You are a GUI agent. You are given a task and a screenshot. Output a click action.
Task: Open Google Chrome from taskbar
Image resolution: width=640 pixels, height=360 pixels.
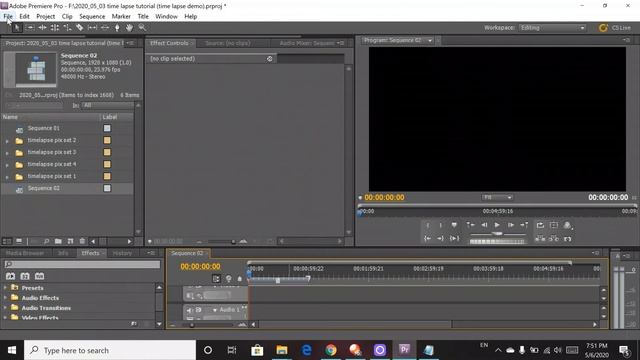(x=331, y=350)
